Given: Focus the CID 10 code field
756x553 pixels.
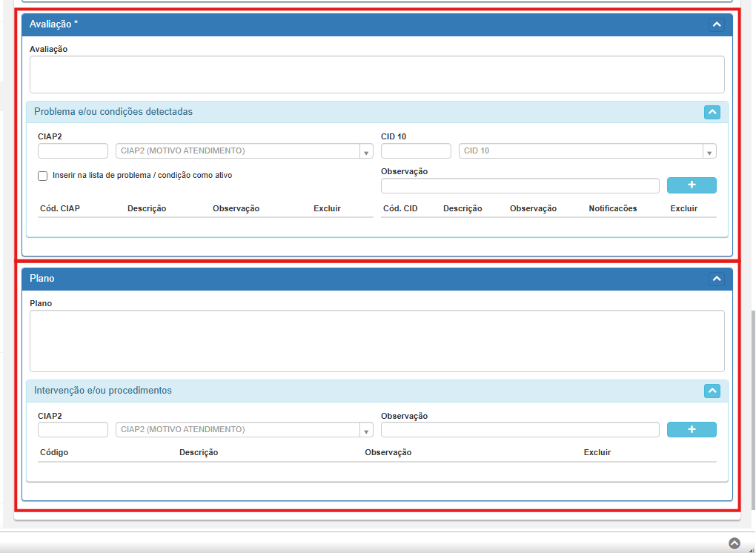Looking at the screenshot, I should click(416, 151).
